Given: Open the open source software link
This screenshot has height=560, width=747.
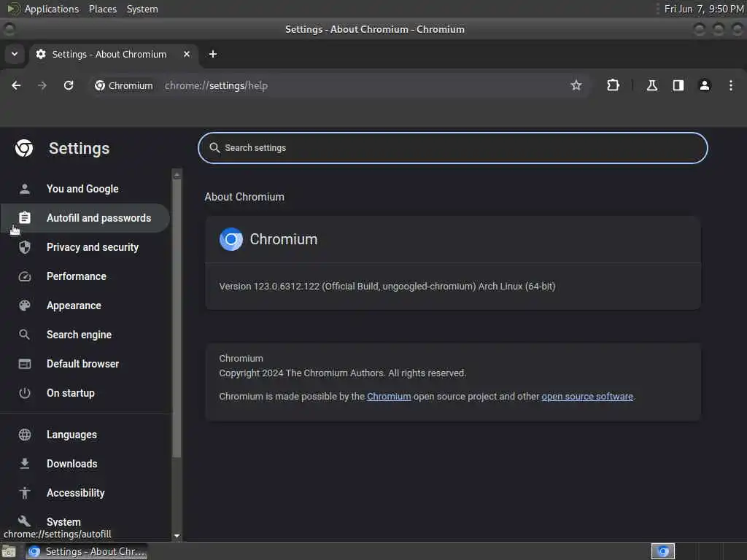Looking at the screenshot, I should click(x=587, y=397).
